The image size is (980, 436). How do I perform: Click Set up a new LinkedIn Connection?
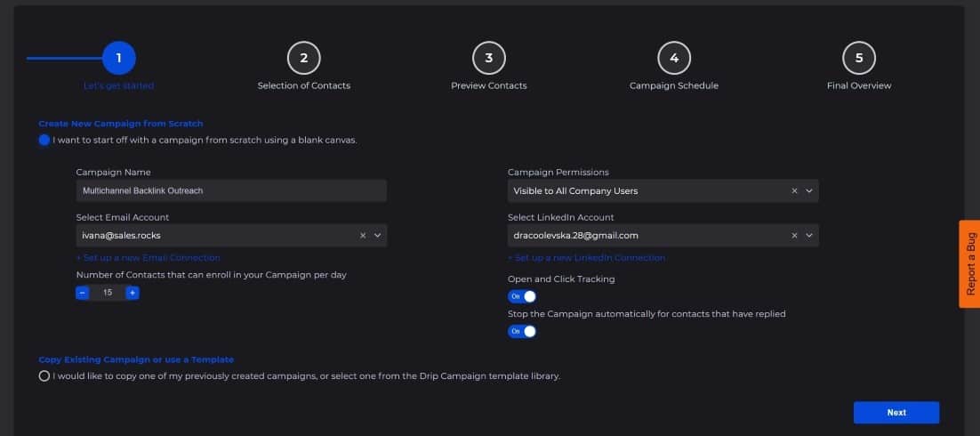586,257
